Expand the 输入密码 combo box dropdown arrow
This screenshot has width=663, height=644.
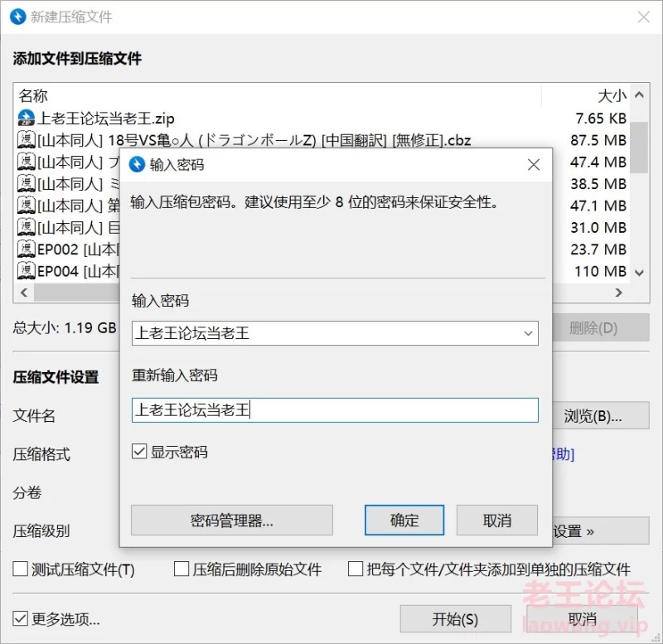tap(528, 333)
